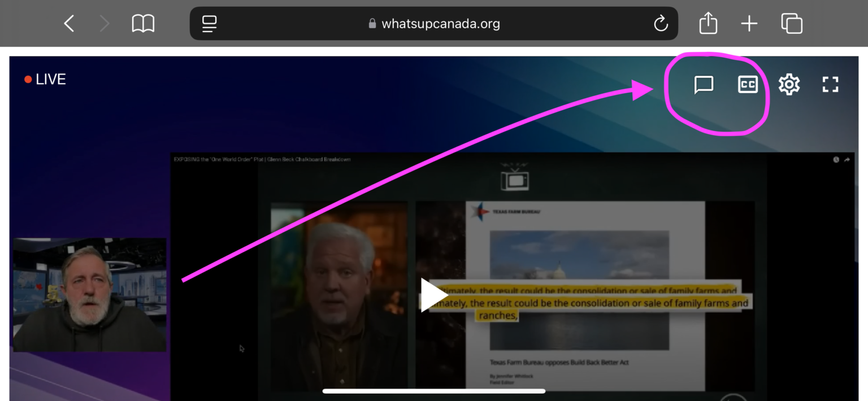Click the Safari forward navigation arrow

105,24
